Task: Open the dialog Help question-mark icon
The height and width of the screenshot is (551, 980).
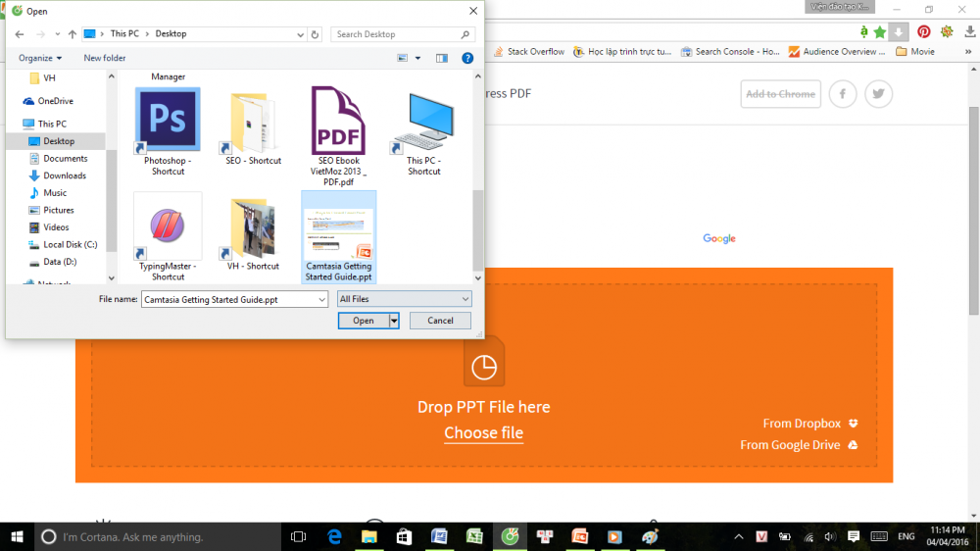Action: (x=467, y=58)
